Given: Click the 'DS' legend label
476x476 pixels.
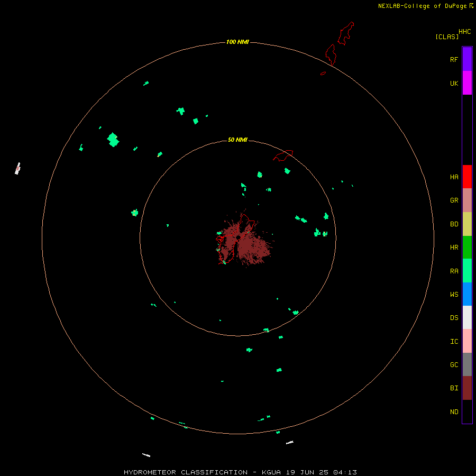Looking at the screenshot, I should 454,317.
